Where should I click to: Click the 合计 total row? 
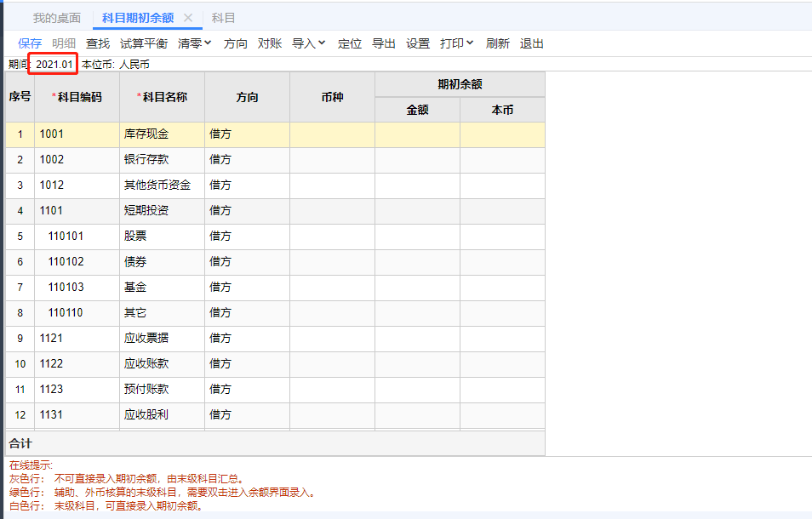coord(275,443)
